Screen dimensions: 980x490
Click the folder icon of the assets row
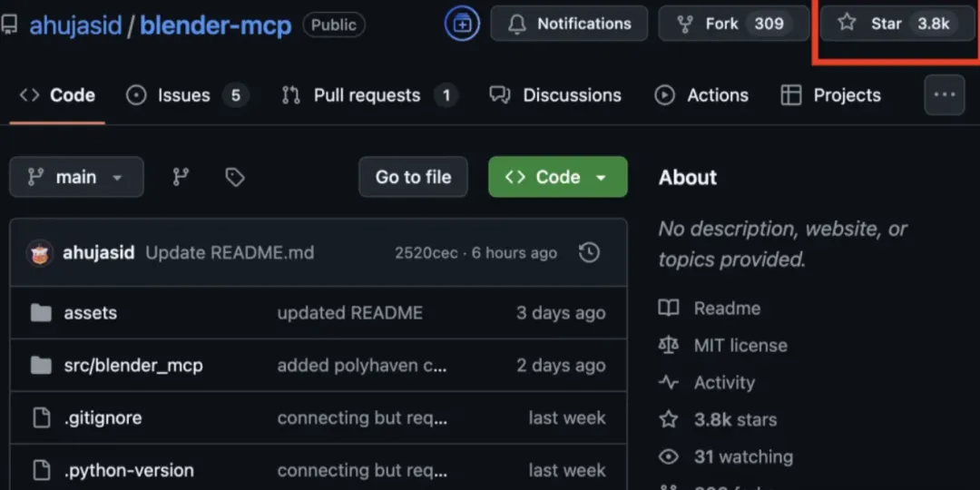[x=41, y=312]
